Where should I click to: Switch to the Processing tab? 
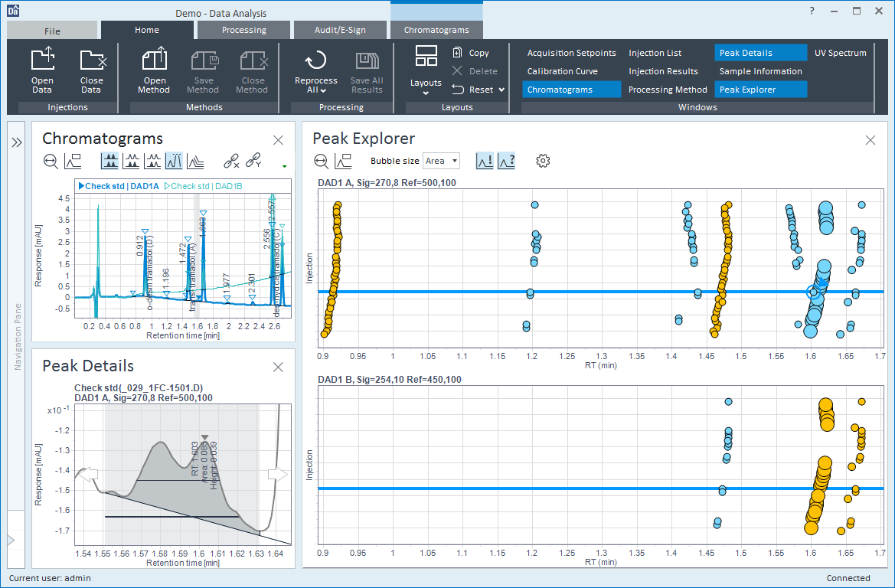(x=243, y=29)
